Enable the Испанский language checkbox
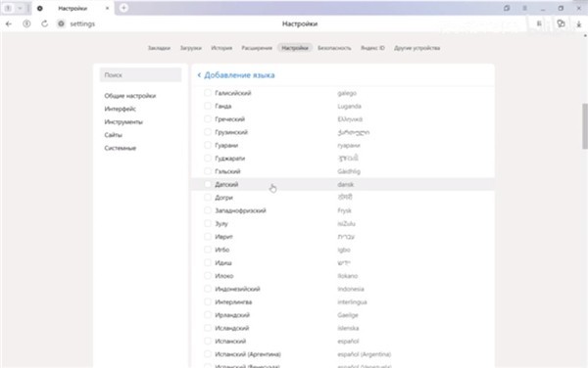This screenshot has width=588, height=368. [208, 341]
